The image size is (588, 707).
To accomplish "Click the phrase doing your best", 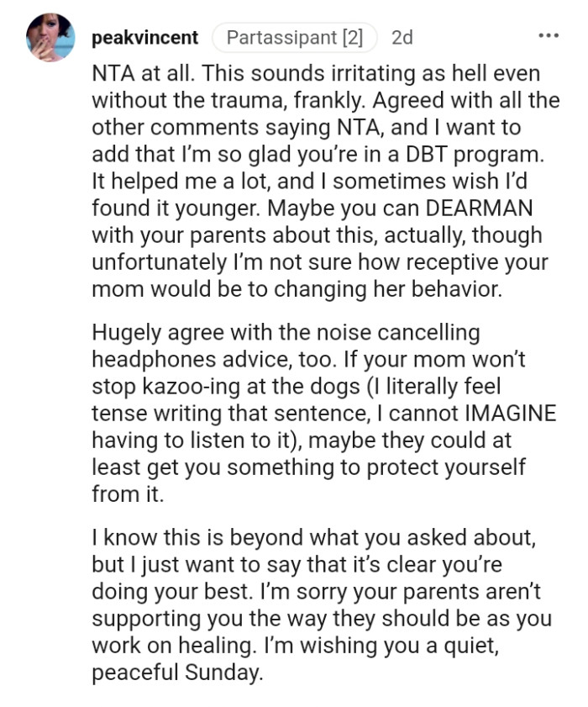I will (x=172, y=592).
